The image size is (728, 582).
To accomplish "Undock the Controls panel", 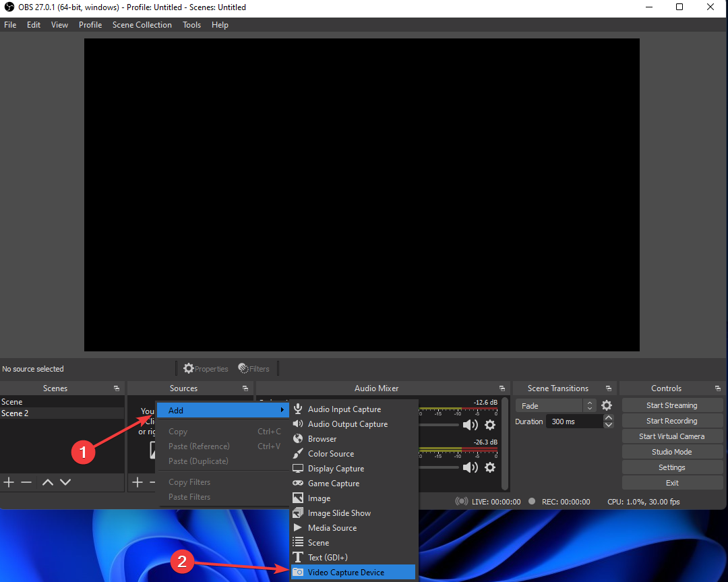I will [x=718, y=388].
